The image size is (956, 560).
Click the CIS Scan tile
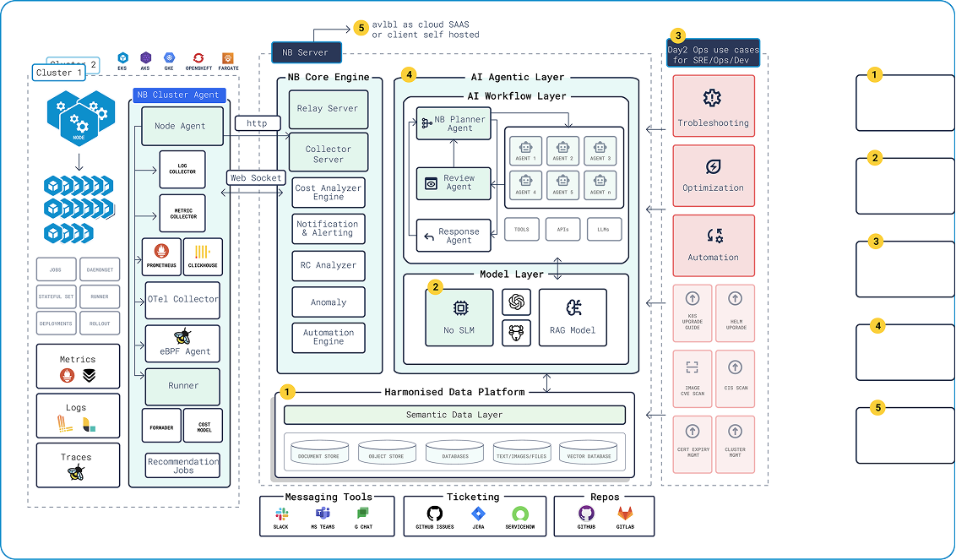(x=735, y=378)
